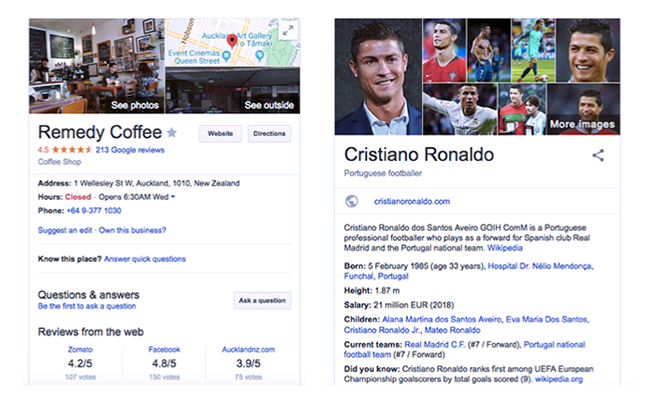The width and height of the screenshot is (650, 407).
Task: Open the Zomato reviews link
Action: [x=80, y=349]
